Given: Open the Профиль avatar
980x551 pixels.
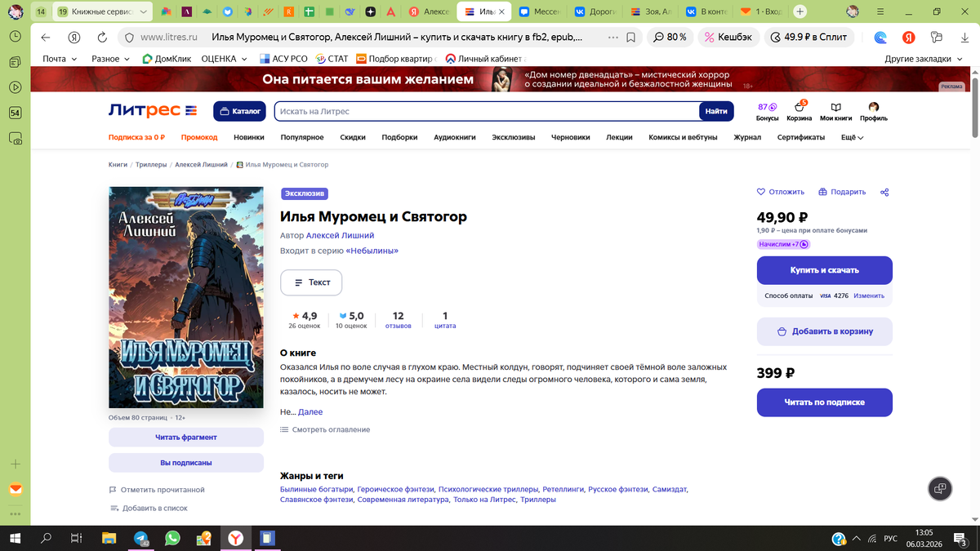Looking at the screenshot, I should (x=873, y=112).
